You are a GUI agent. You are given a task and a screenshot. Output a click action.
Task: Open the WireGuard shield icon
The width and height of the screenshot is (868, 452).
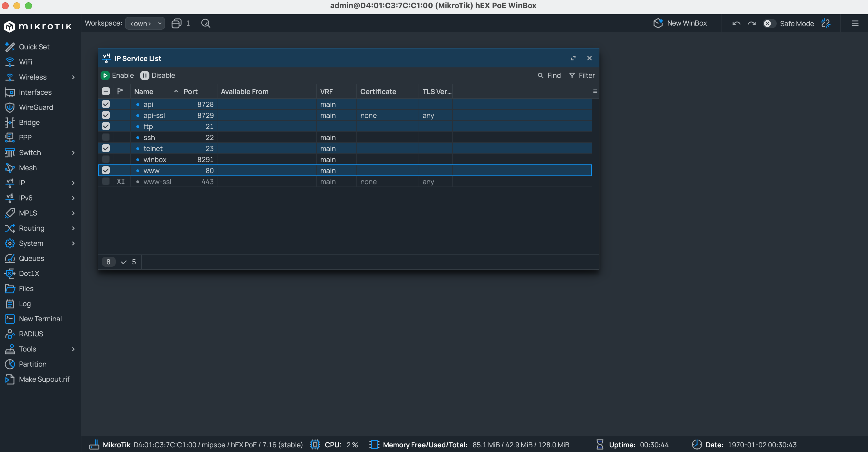click(x=10, y=107)
